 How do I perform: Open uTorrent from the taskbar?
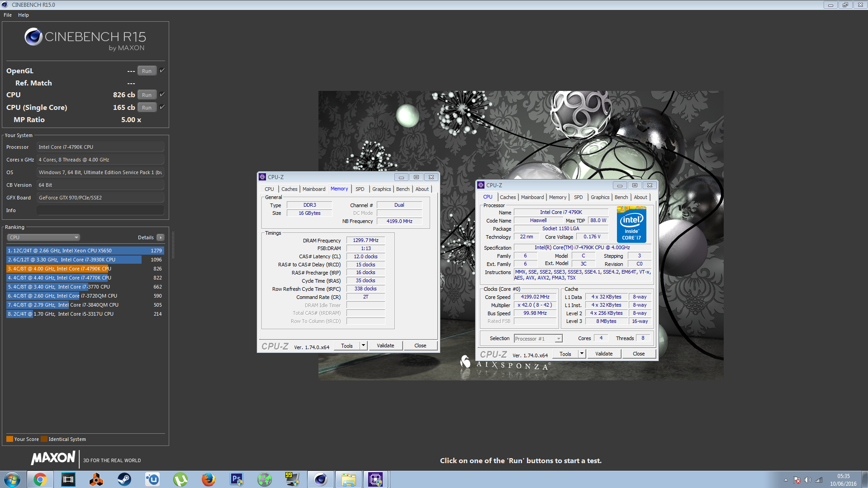coord(180,479)
